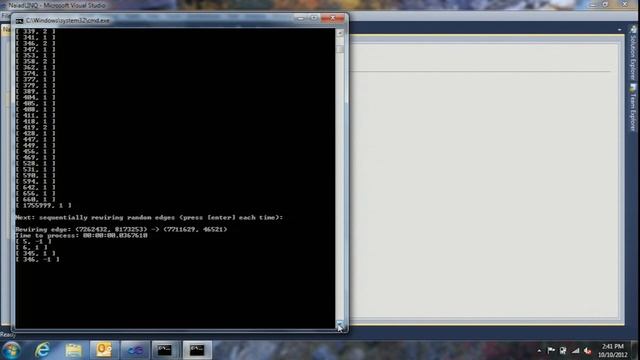Open the Solution Explorer side tab
The height and width of the screenshot is (360, 640).
(x=633, y=53)
